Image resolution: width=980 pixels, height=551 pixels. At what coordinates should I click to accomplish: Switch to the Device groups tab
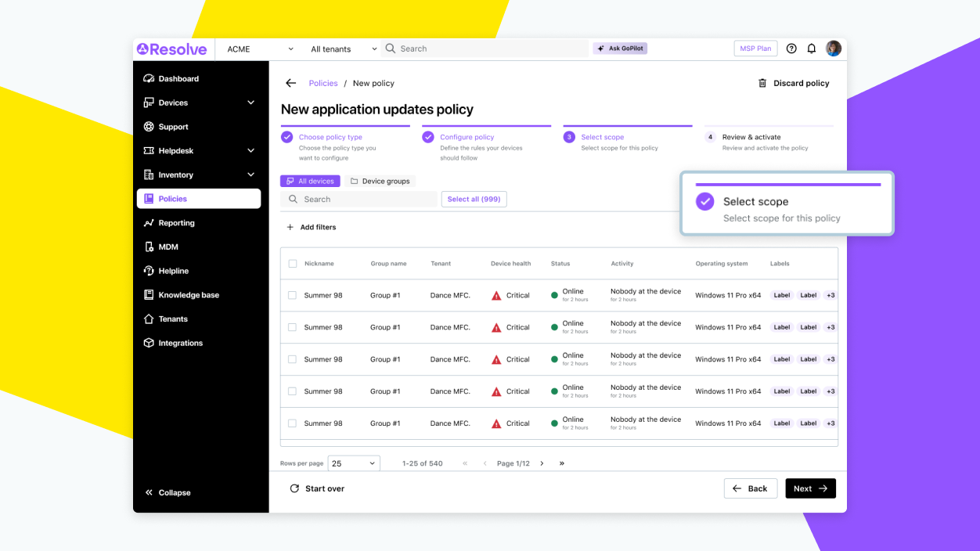point(381,180)
